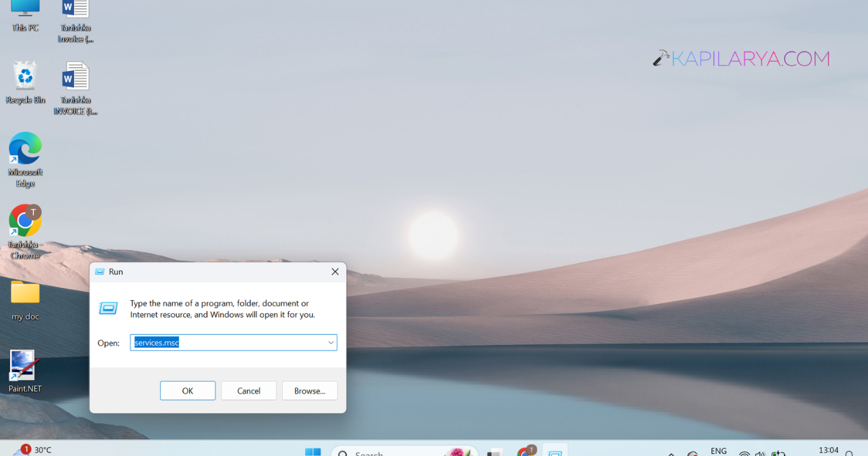The height and width of the screenshot is (456, 868).
Task: Select the top Tanishka Invoice Word file
Action: click(75, 20)
